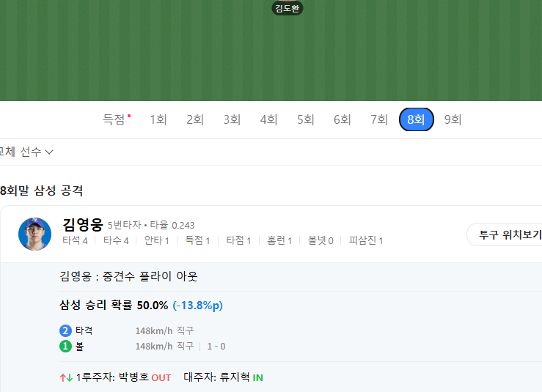Image resolution: width=542 pixels, height=392 pixels.
Task: Click the 삼성 승리 확률 50.0% text
Action: point(114,305)
